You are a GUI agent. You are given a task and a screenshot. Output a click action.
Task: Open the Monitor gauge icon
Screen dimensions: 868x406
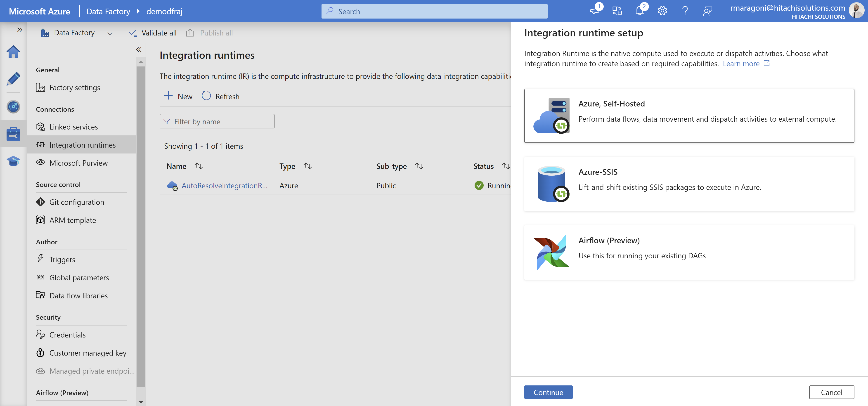pos(13,106)
